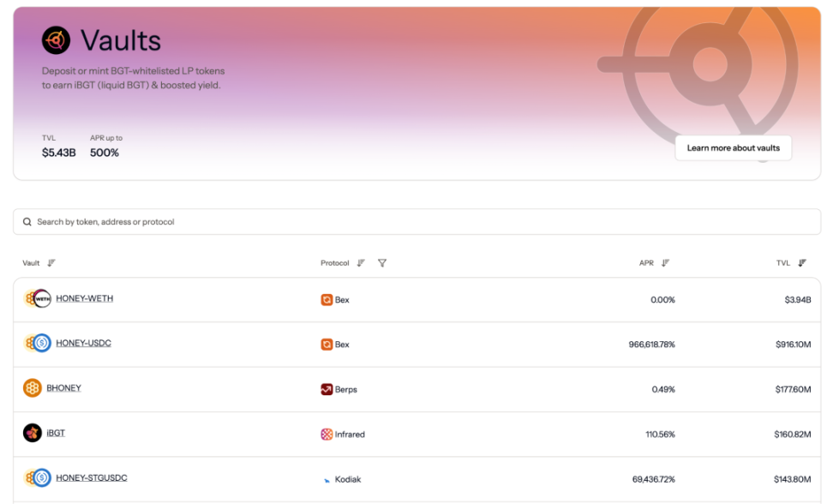Click the search magnifier icon
Screen dimensions: 833x504
pyautogui.click(x=27, y=222)
